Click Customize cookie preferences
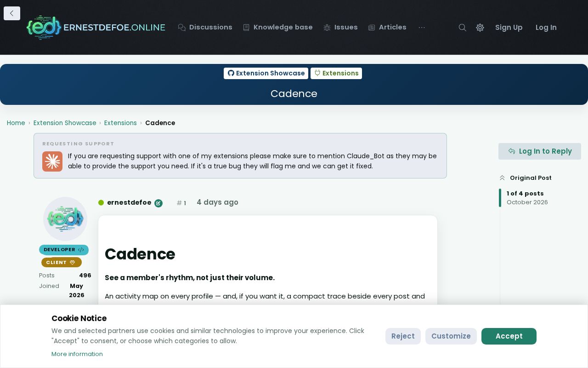 451,336
